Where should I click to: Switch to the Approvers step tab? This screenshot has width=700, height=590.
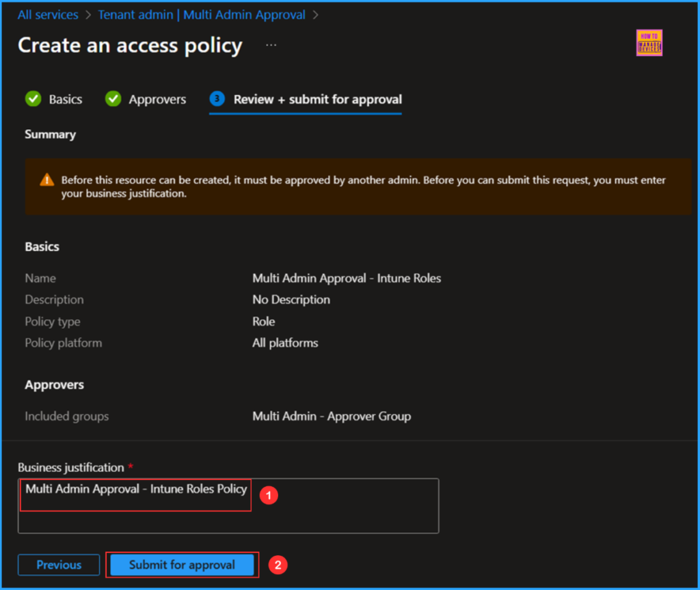(x=157, y=99)
